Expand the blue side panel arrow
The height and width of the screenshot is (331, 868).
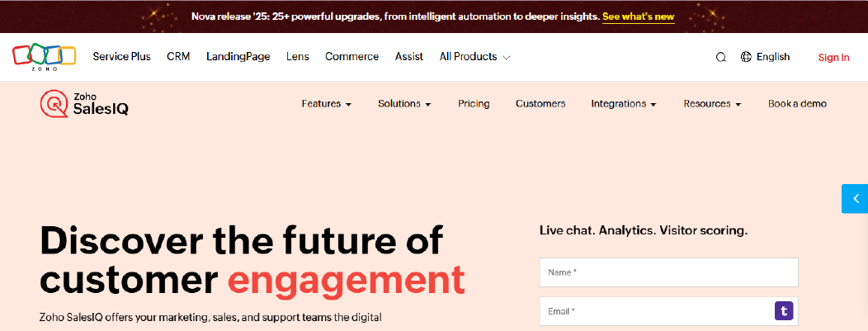tap(856, 199)
